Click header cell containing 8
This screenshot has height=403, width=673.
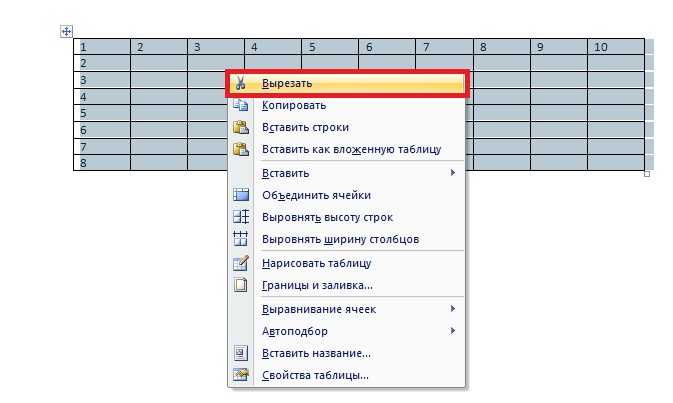click(x=502, y=47)
